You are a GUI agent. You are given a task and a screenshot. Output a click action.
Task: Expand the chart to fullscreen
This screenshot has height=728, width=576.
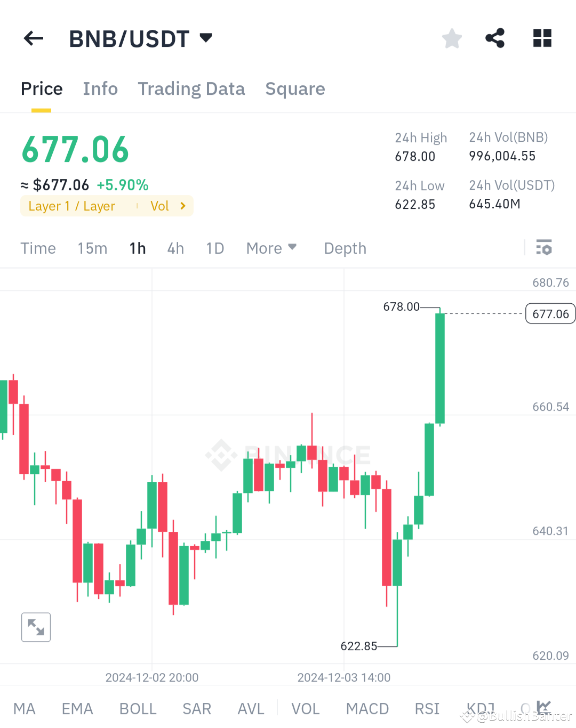point(36,627)
